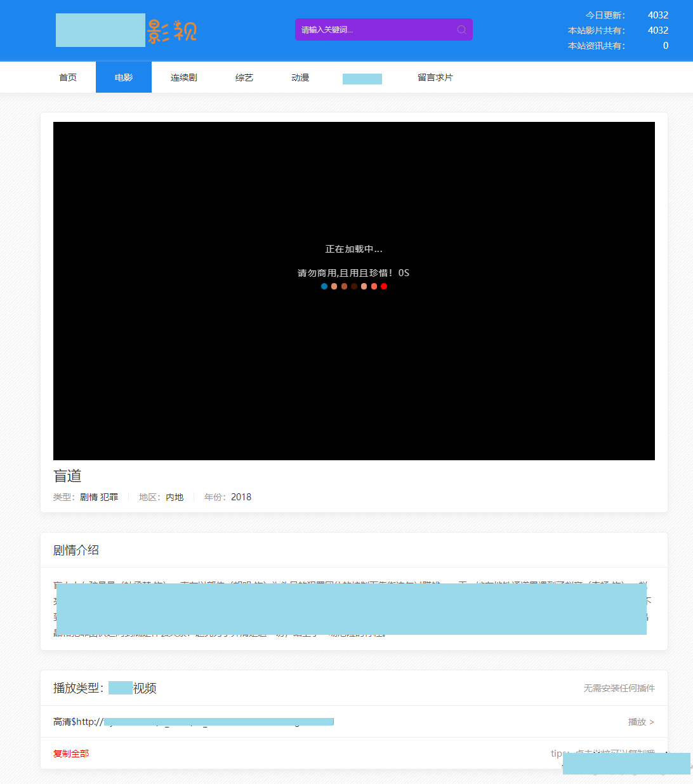The height and width of the screenshot is (784, 693).
Task: Filter by 剧情 genre tag
Action: tap(89, 497)
